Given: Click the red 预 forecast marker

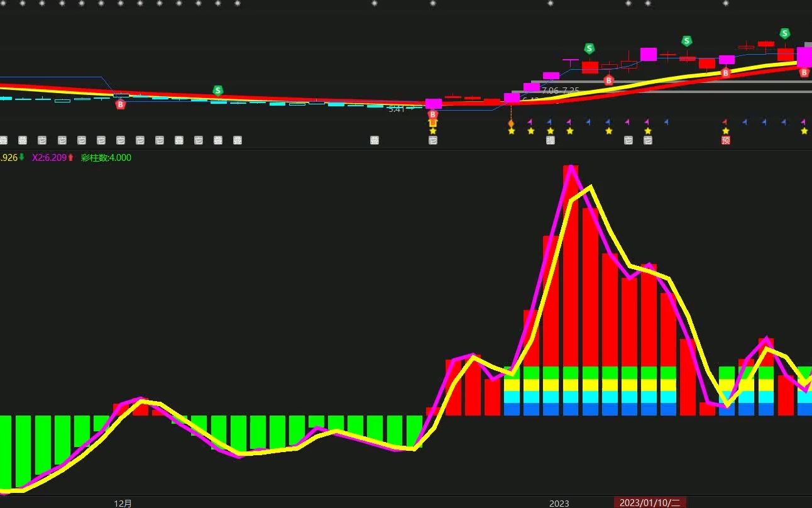Looking at the screenshot, I should coord(726,141).
